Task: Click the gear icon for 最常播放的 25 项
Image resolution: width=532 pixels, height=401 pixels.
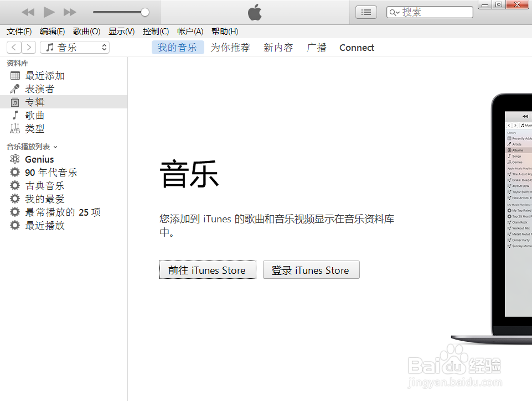Action: point(15,212)
